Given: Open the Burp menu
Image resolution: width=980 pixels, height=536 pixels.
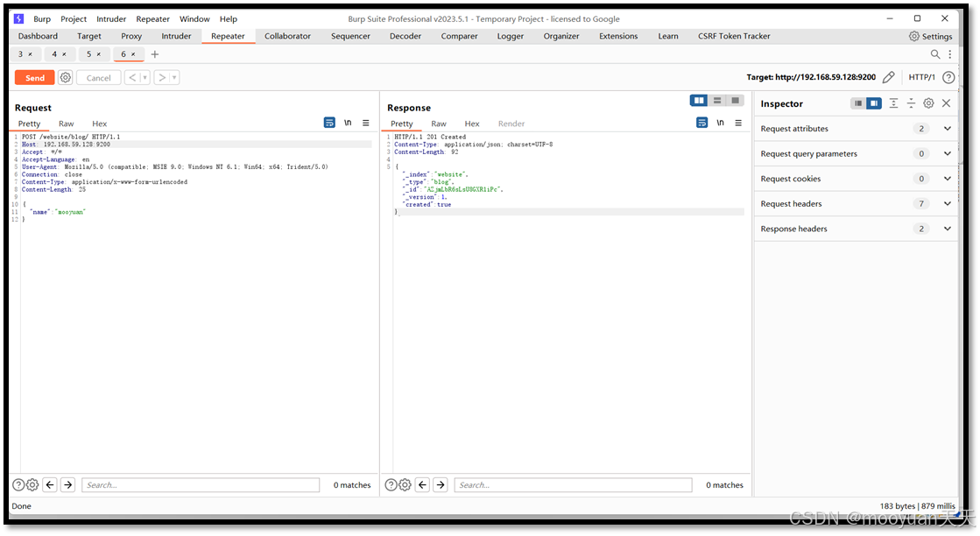Looking at the screenshot, I should click(x=42, y=18).
